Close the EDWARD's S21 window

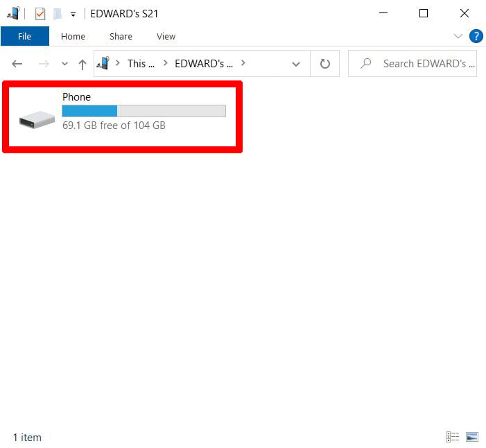(465, 13)
